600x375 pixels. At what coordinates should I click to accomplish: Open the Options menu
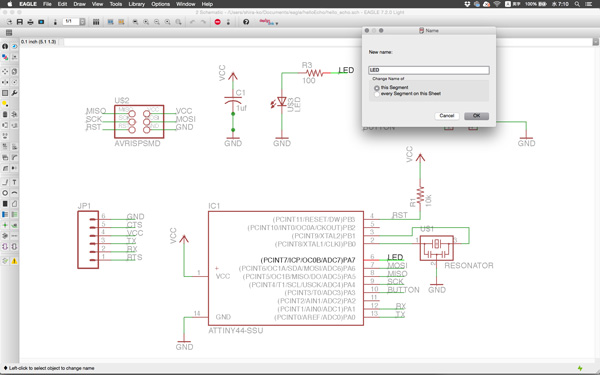point(160,4)
